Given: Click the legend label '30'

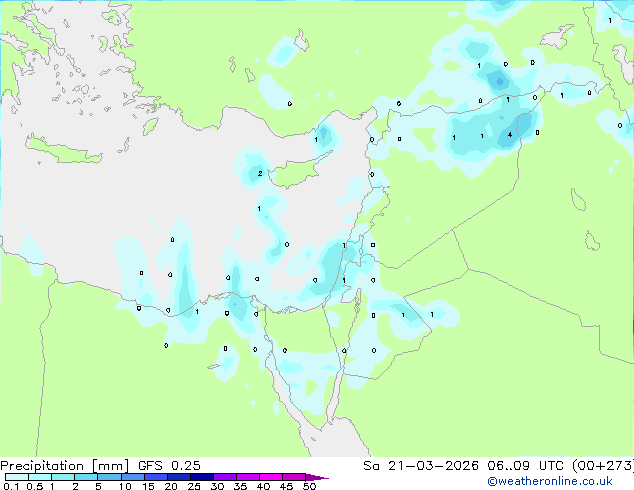Looking at the screenshot, I should 217,486.
